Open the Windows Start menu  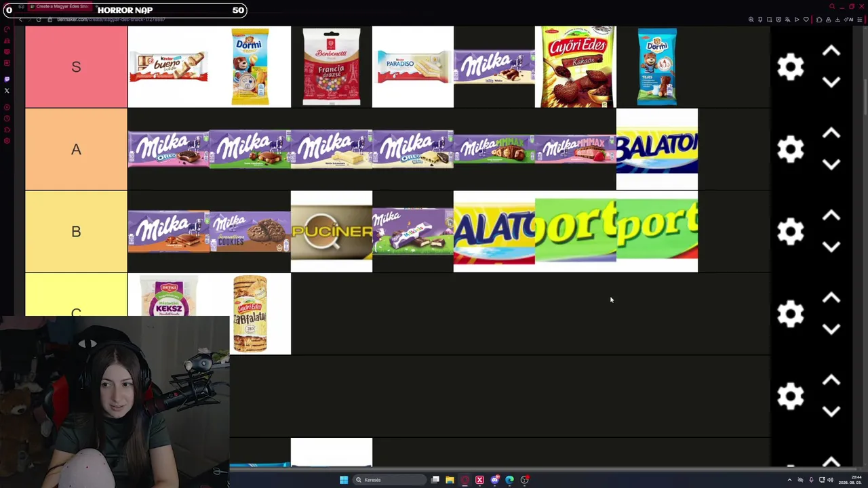coord(344,480)
